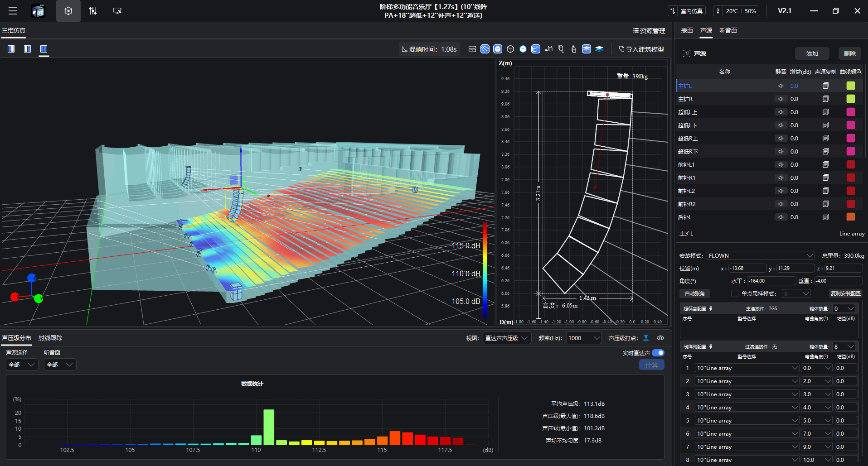This screenshot has height=466, width=868.
Task: Enable the 单点吊挂模式 checkbox
Action: click(x=734, y=293)
